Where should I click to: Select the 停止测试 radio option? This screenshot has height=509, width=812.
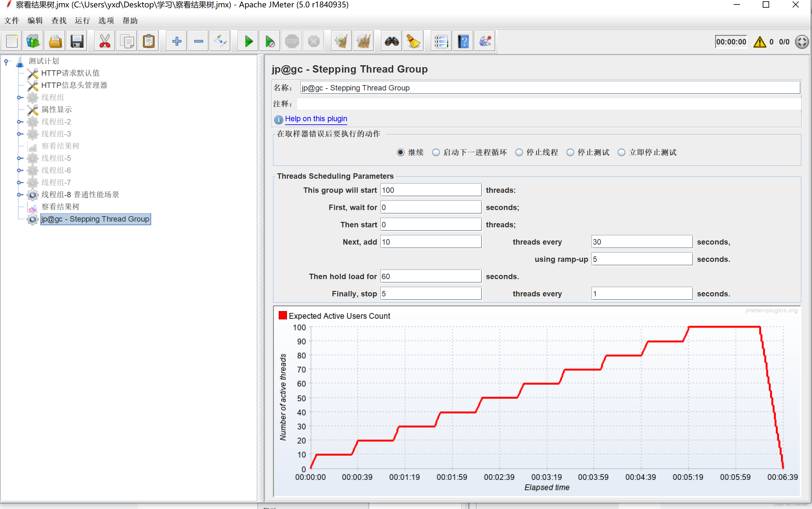pos(570,153)
